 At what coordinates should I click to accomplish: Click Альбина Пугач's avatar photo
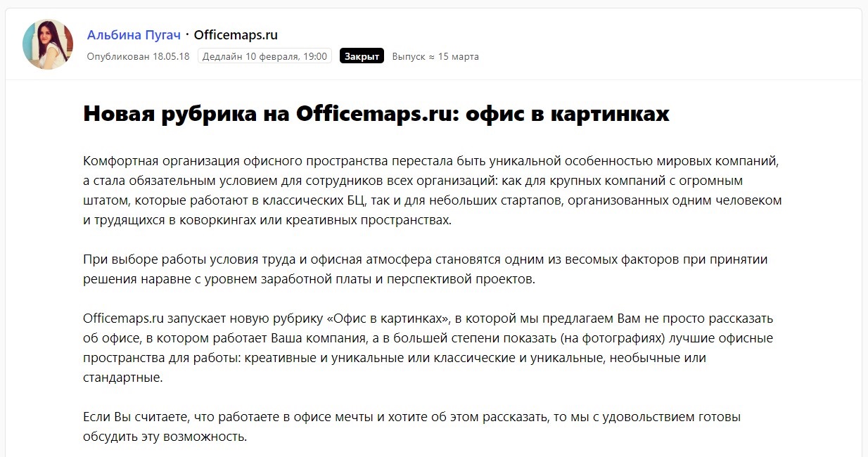(x=48, y=44)
